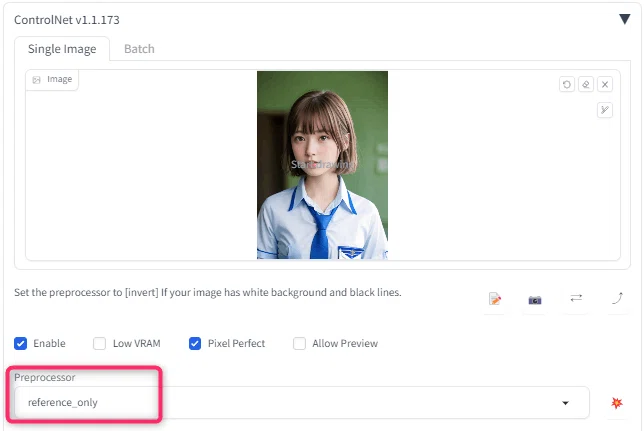
Task: Check the Allow Preview option
Action: [x=299, y=343]
